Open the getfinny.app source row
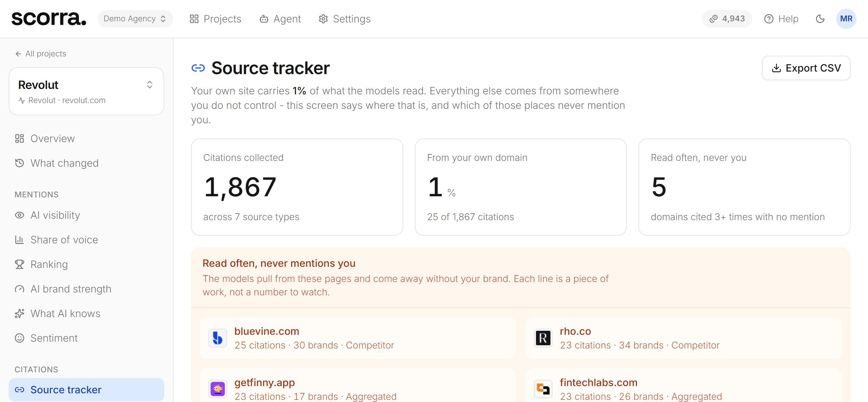Image resolution: width=868 pixels, height=402 pixels. [358, 385]
